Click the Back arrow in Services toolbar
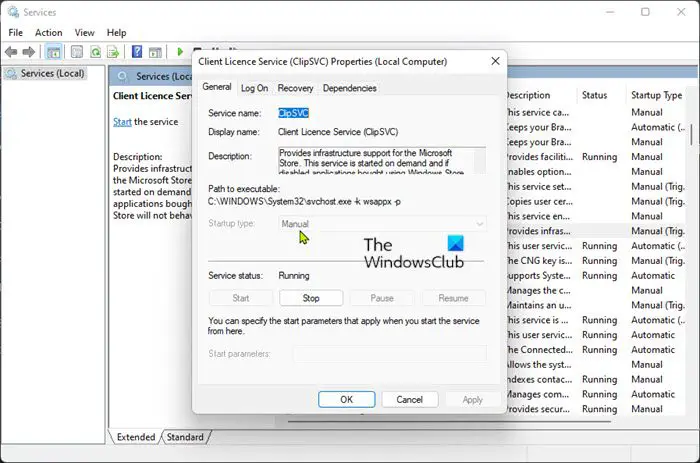The width and height of the screenshot is (700, 463). click(11, 52)
